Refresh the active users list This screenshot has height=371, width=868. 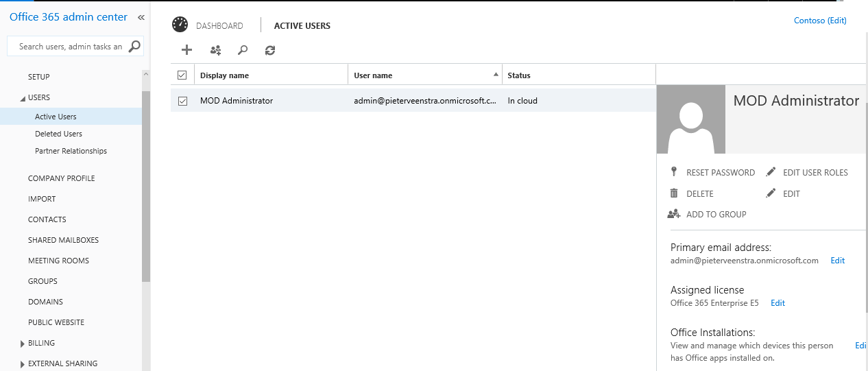[x=270, y=50]
